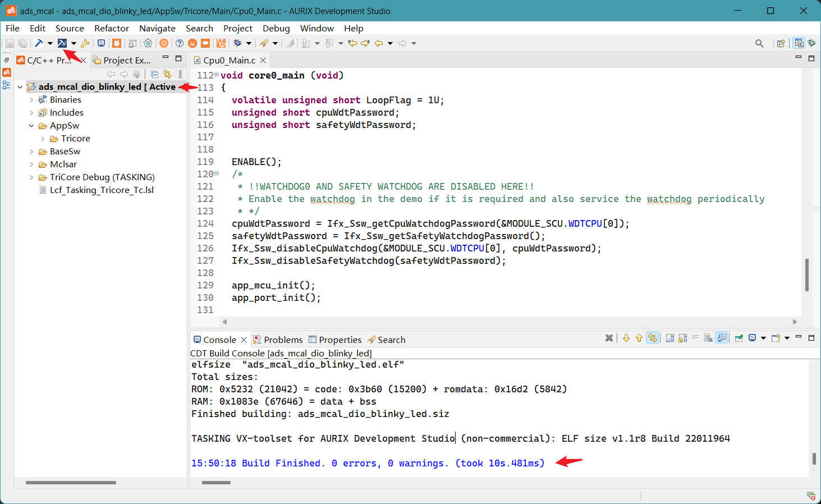
Task: Click the editor vertical scrollbar thumb
Action: coord(807,274)
